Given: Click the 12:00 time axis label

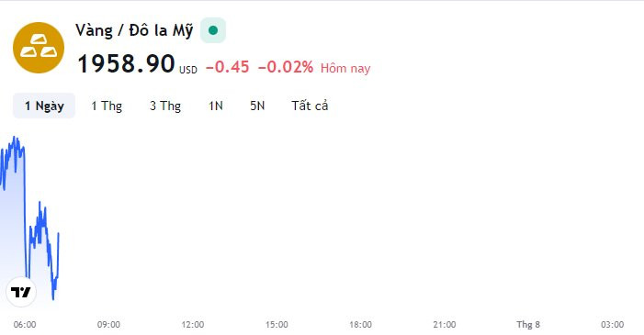Looking at the screenshot, I should pyautogui.click(x=193, y=325).
